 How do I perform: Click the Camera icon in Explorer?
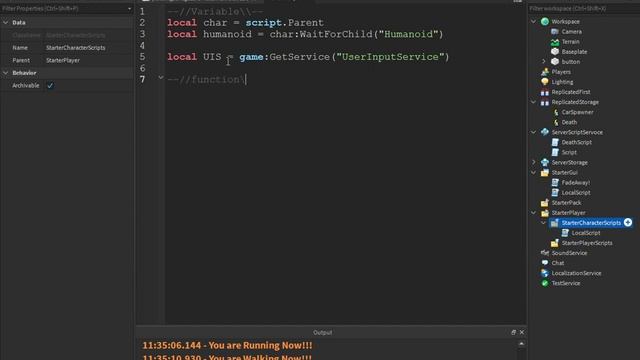click(555, 31)
